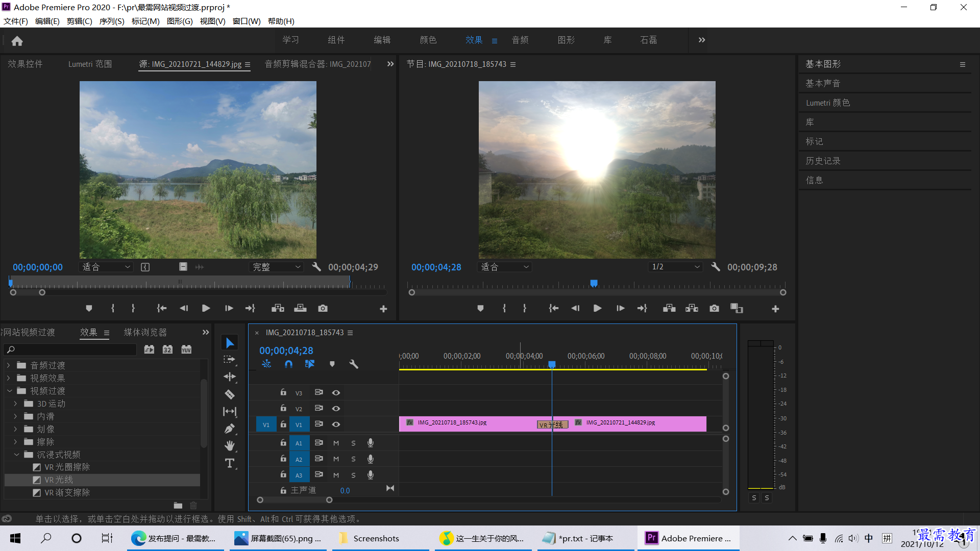Image resolution: width=980 pixels, height=551 pixels.
Task: Click Insert button in source monitor
Action: 278,308
